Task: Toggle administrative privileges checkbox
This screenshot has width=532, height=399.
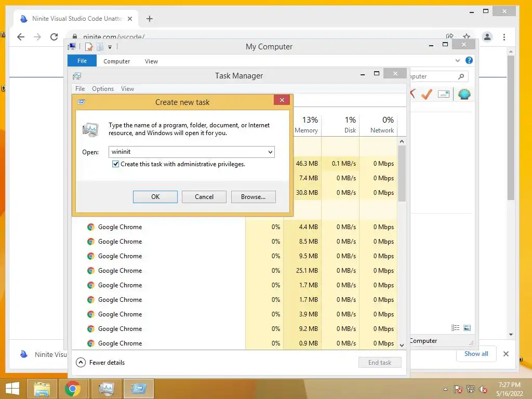Action: [115, 164]
